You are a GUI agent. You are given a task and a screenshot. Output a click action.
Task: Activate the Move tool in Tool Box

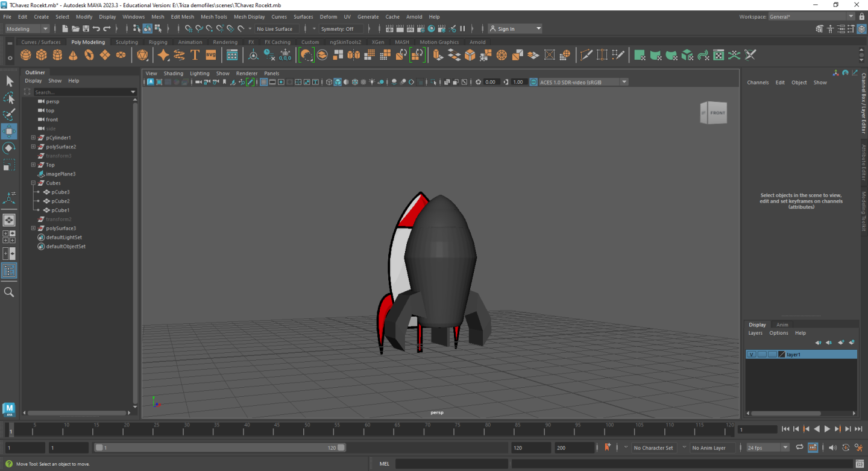(9, 131)
